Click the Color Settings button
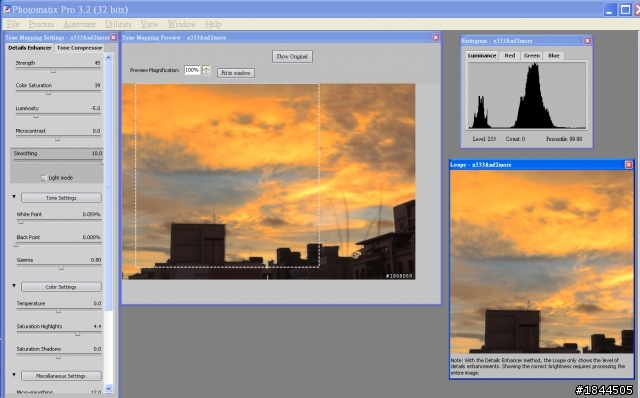Screen dimensions: 640x398 pyautogui.click(x=61, y=287)
